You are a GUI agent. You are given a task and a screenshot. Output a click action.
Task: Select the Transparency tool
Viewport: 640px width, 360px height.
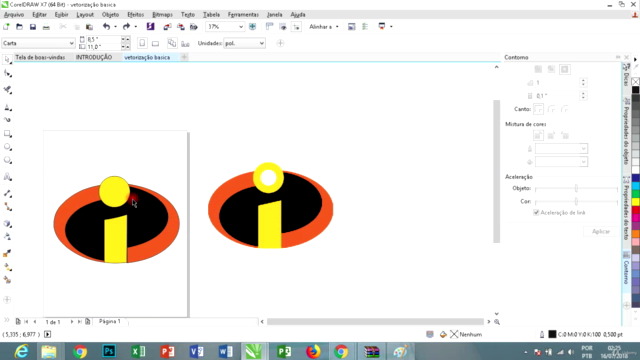(7, 237)
